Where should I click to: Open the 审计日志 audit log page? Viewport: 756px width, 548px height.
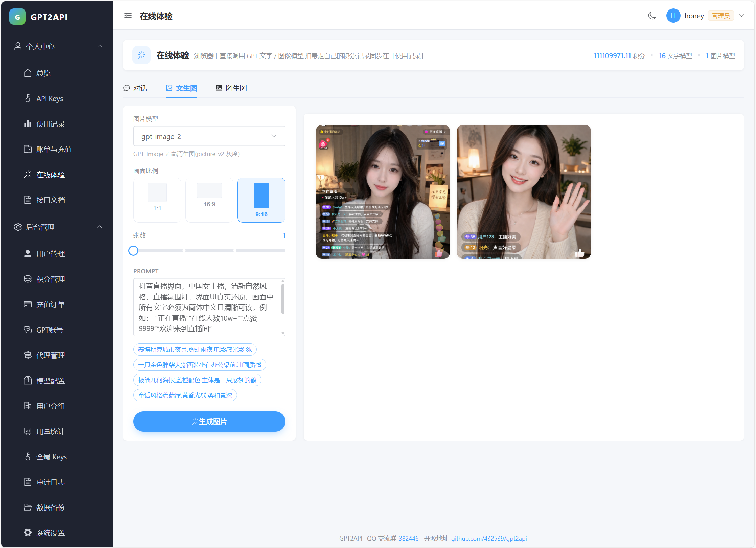pyautogui.click(x=50, y=482)
